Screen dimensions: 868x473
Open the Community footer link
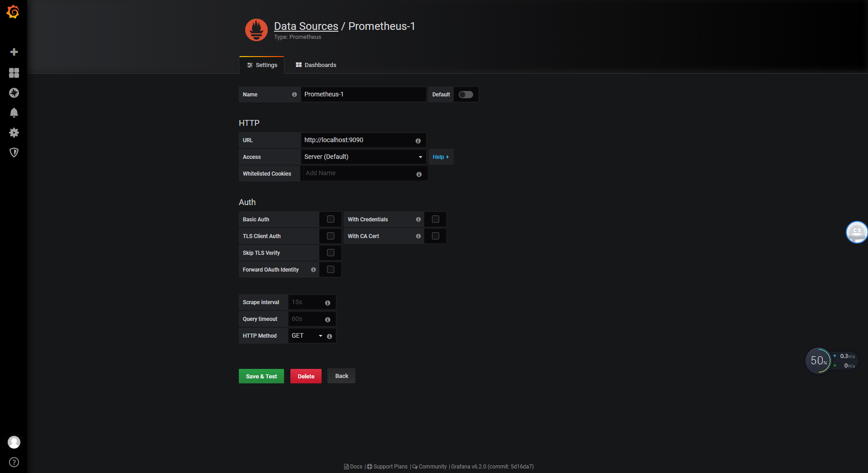pos(429,467)
